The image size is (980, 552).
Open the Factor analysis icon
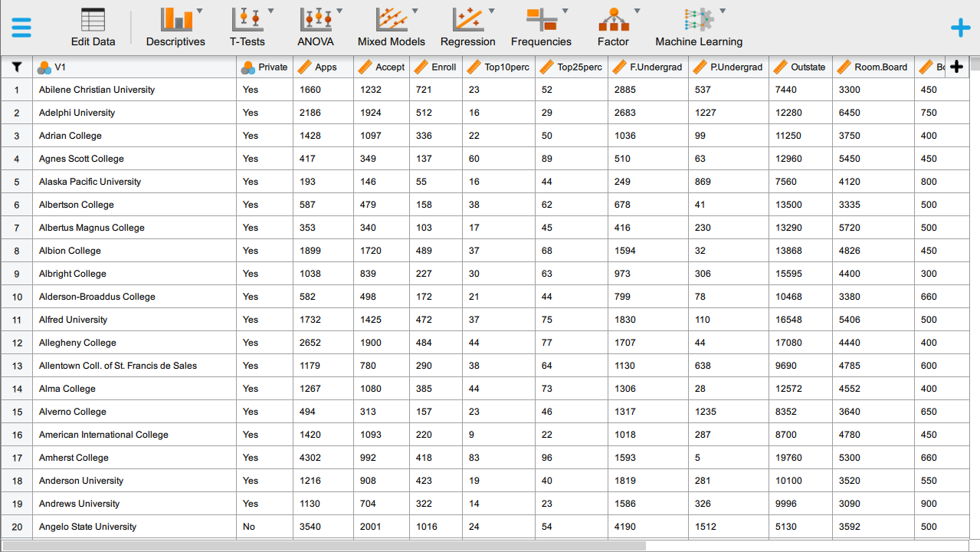[613, 19]
